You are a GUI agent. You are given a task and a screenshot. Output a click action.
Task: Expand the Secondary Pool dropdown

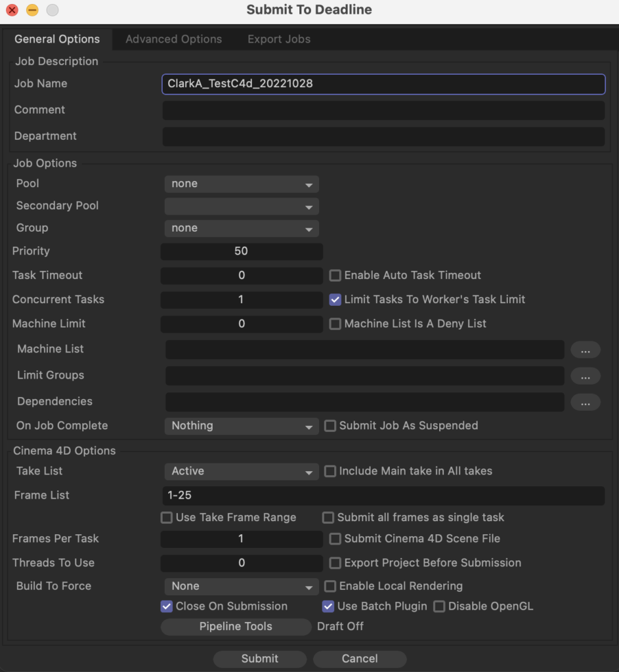[242, 206]
